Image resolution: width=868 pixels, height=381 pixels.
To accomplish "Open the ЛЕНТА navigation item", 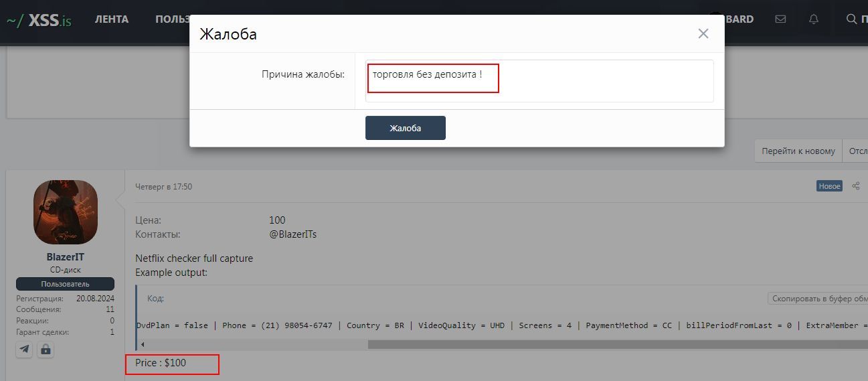I will (x=111, y=19).
